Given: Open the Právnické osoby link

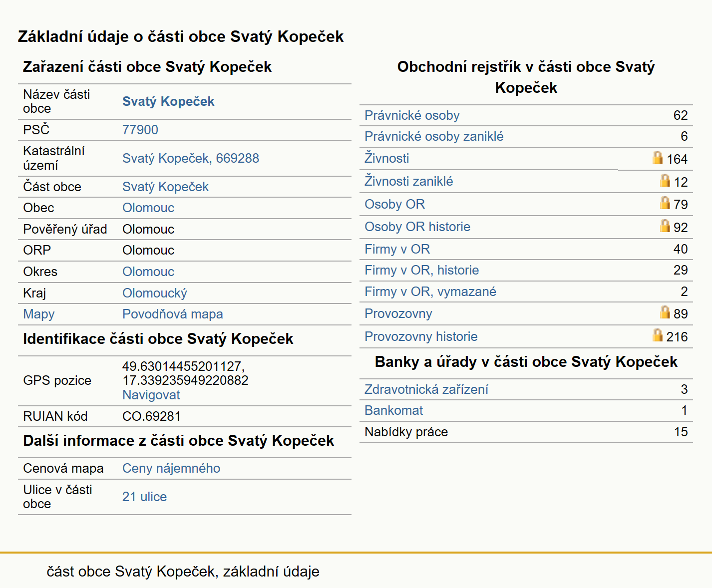Looking at the screenshot, I should pos(412,115).
